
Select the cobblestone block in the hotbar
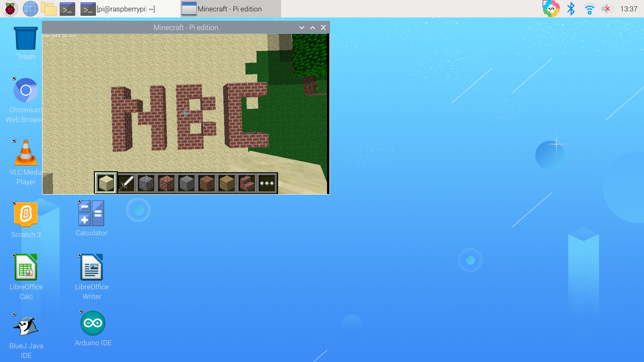coord(146,183)
